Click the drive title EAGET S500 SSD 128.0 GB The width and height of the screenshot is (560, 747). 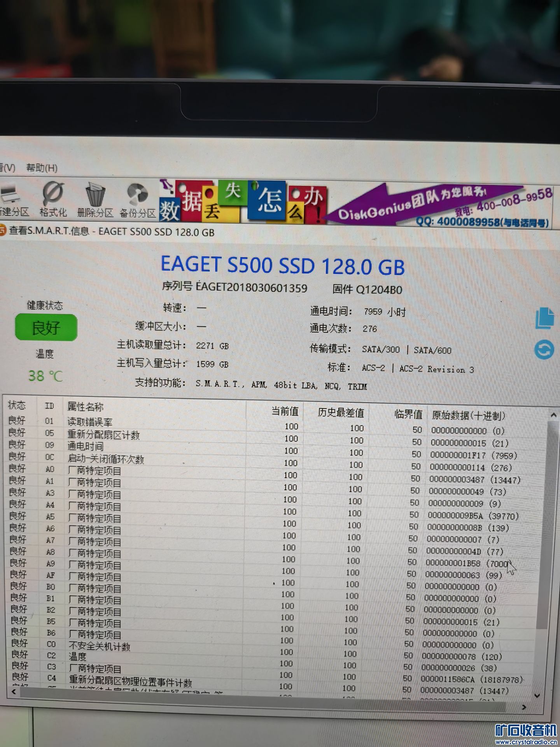(x=283, y=265)
